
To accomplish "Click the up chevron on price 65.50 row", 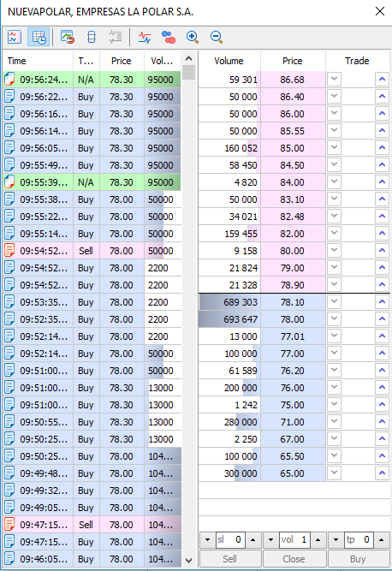I will click(382, 455).
